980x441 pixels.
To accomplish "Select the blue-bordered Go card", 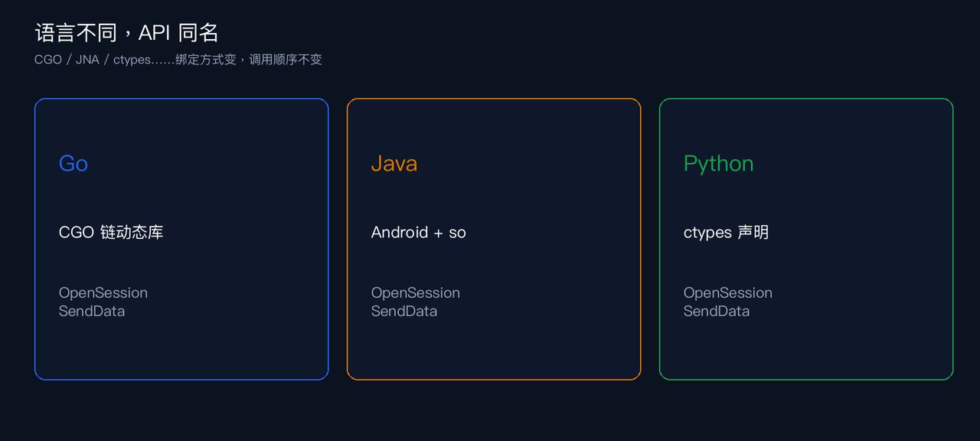I will 181,239.
